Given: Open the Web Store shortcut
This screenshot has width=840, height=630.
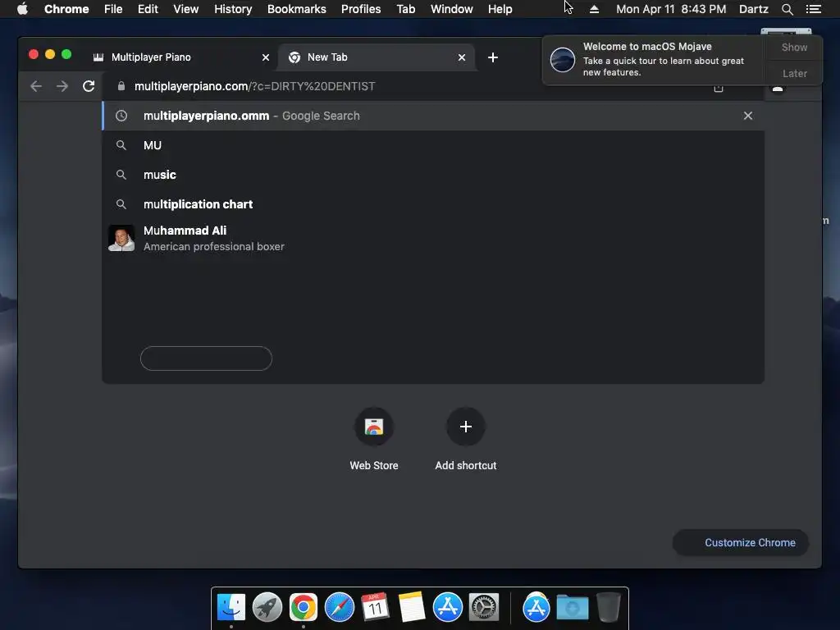Looking at the screenshot, I should [x=374, y=440].
